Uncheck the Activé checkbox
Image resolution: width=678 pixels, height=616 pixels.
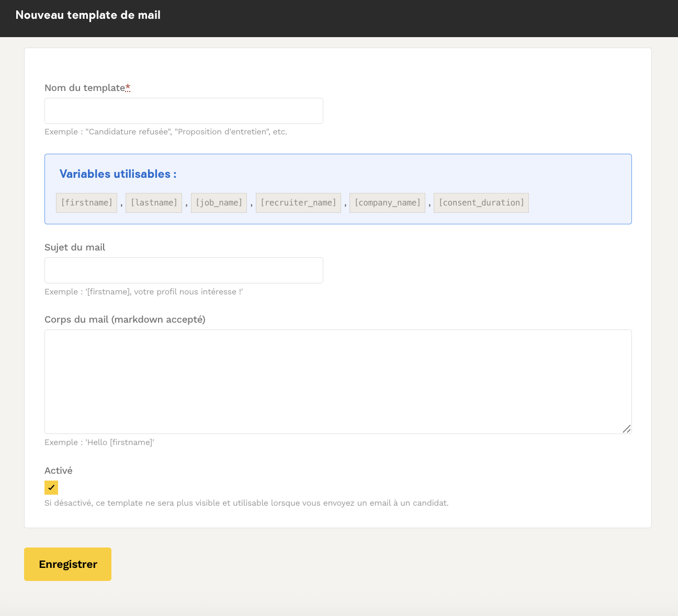pos(51,487)
